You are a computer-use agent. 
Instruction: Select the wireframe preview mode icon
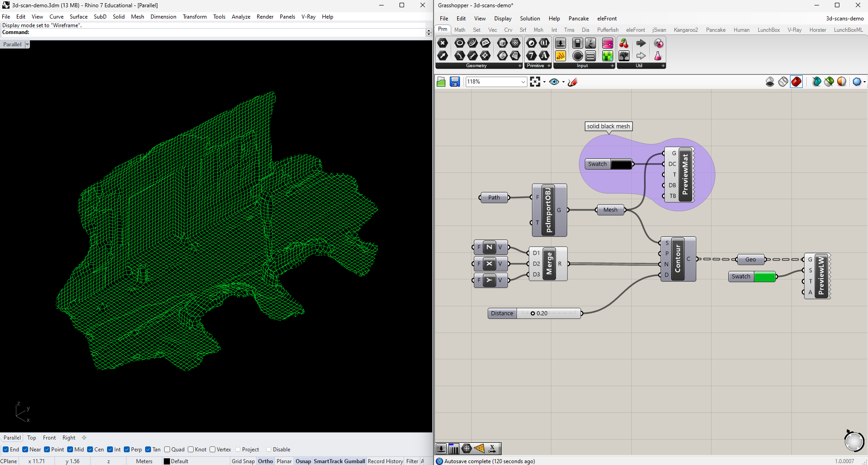pos(783,82)
